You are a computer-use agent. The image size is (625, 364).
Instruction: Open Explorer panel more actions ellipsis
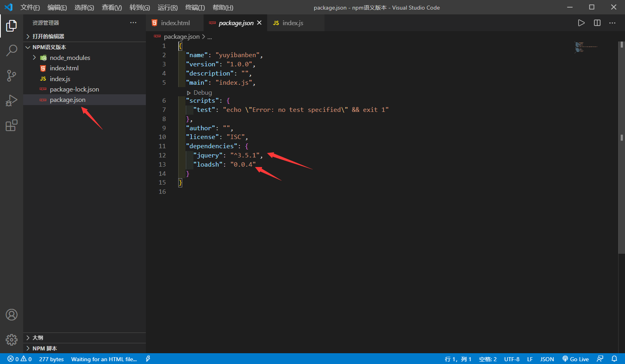(133, 23)
